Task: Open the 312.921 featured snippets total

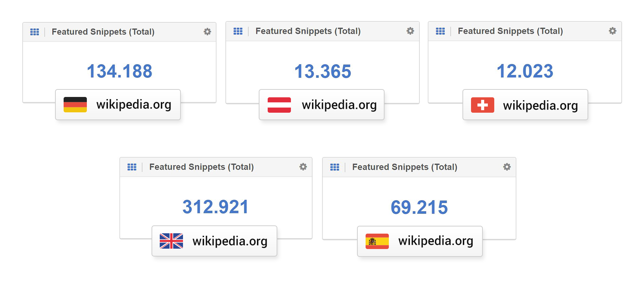Action: [x=216, y=207]
